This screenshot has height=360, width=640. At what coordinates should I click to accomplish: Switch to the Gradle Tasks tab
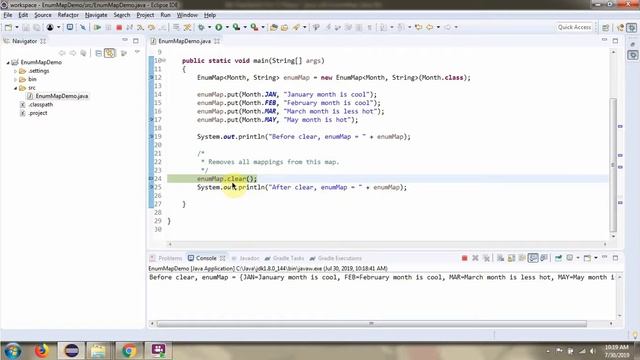284,258
